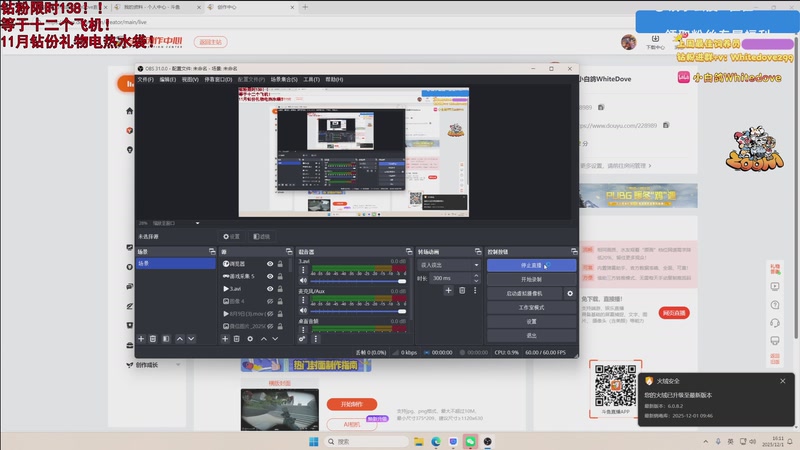
Task: Select the 场景 item in Scenes list
Action: click(x=176, y=263)
